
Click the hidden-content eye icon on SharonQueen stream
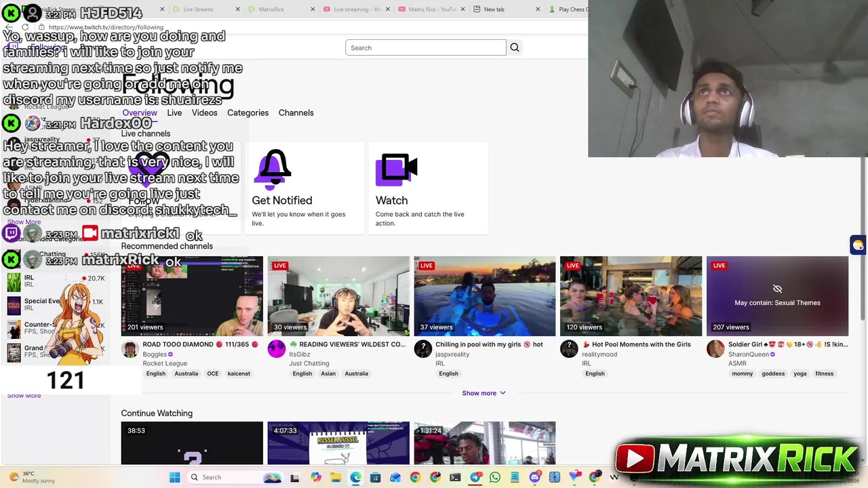tap(777, 289)
